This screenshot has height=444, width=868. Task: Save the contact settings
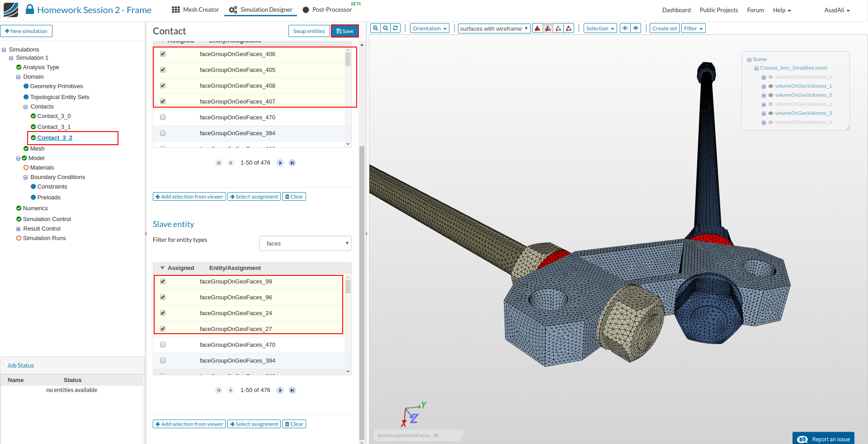tap(345, 31)
